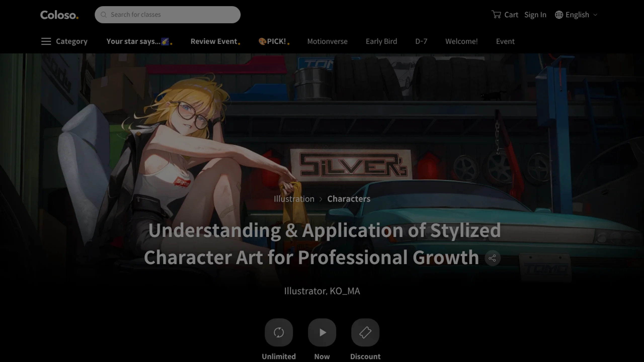Share the class via share icon
The height and width of the screenshot is (362, 644).
492,258
